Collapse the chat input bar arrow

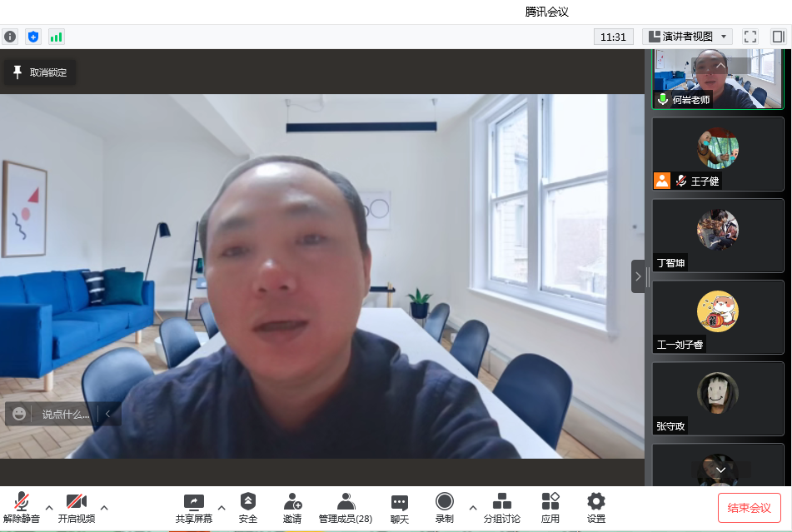(x=108, y=414)
